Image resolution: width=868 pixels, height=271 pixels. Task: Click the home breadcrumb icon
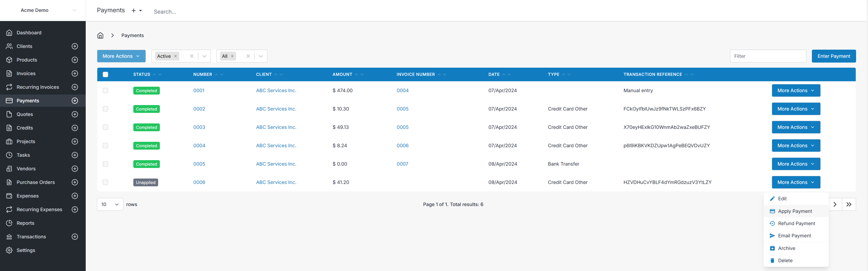[100, 35]
